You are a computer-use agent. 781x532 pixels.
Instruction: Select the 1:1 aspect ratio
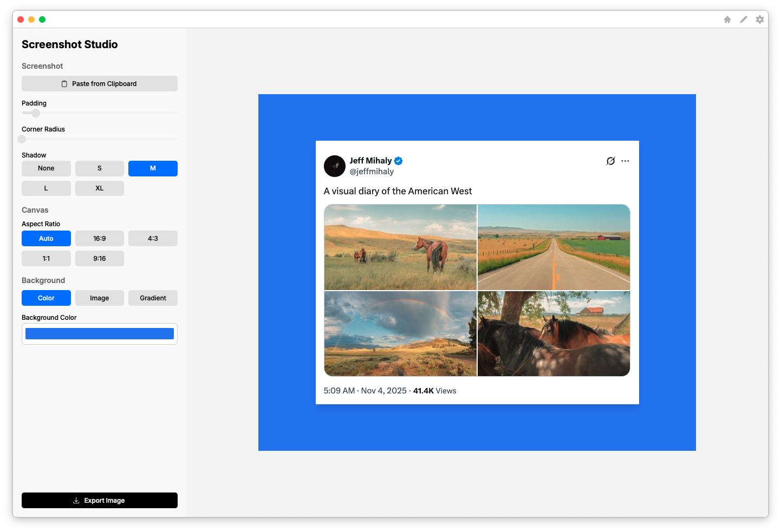46,259
